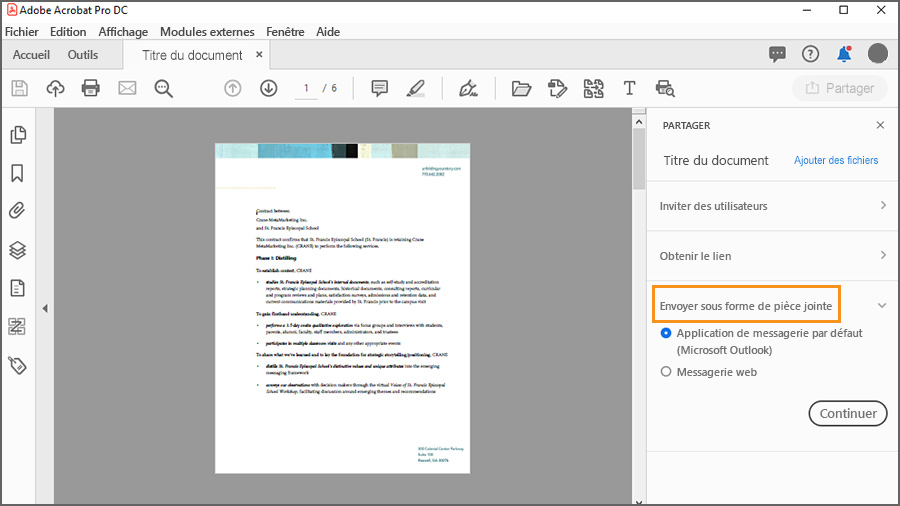Switch to the Outils tab
The image size is (900, 506).
point(83,55)
